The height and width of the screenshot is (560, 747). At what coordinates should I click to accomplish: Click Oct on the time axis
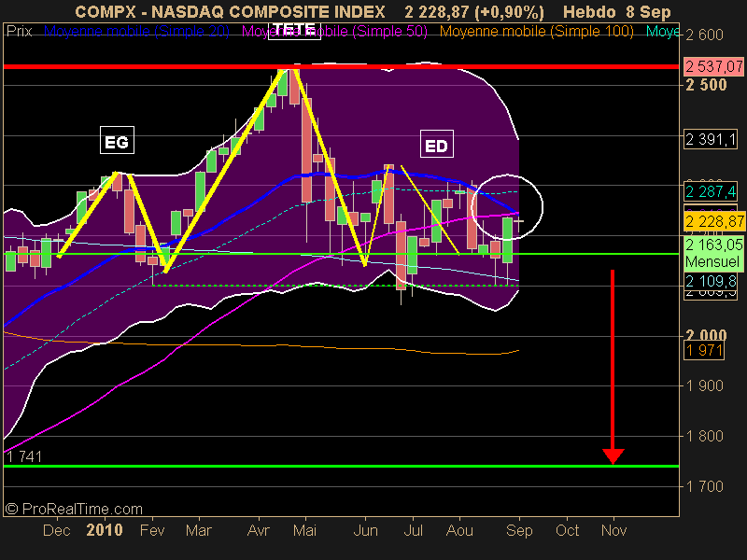click(567, 530)
